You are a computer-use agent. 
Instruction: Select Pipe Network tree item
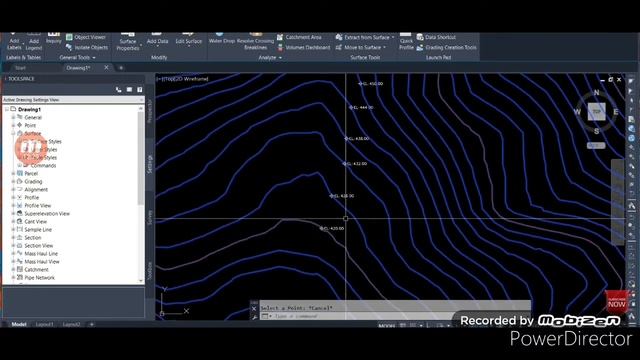pyautogui.click(x=39, y=278)
